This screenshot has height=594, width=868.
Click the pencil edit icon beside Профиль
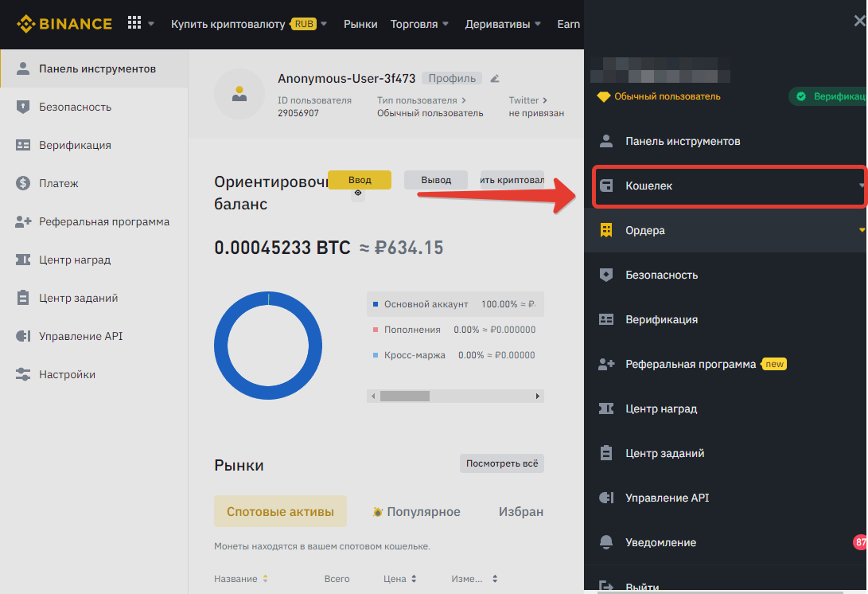point(495,79)
